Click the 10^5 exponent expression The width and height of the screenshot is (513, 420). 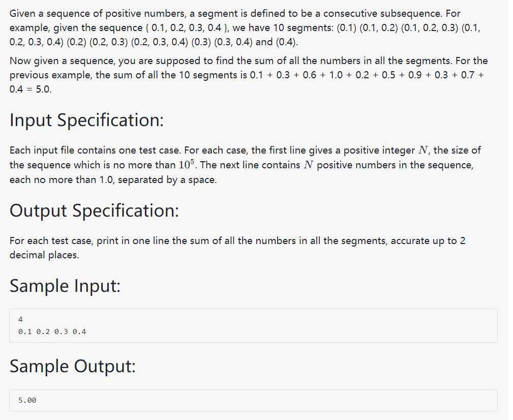click(x=187, y=164)
